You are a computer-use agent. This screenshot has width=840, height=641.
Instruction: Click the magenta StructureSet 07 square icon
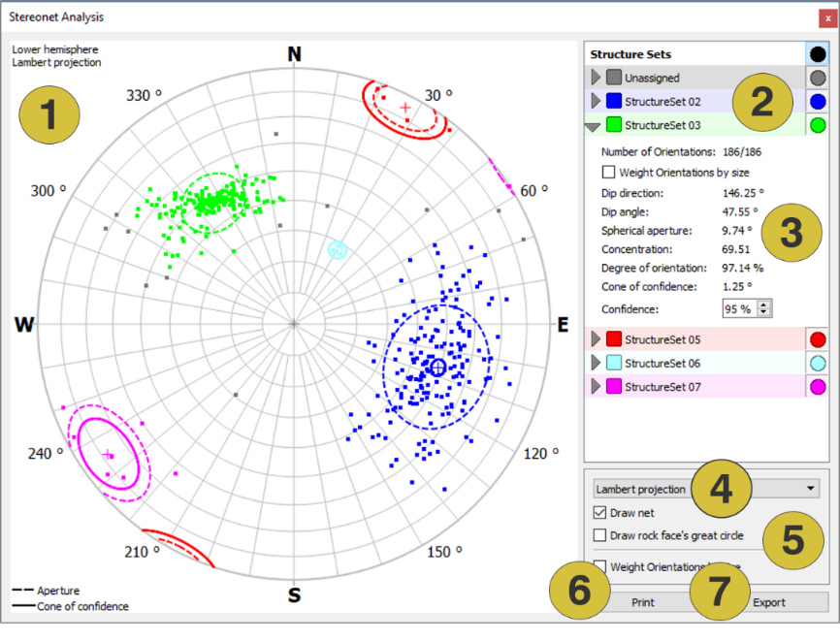613,386
